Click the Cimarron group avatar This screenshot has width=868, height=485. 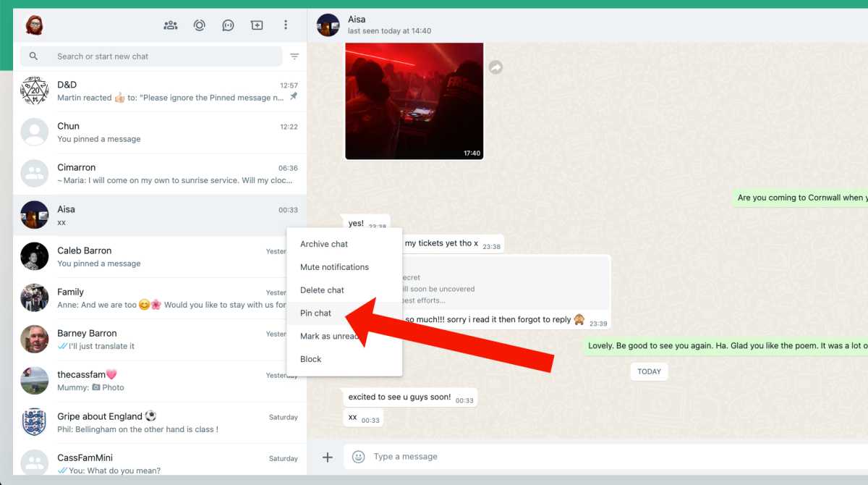[35, 174]
